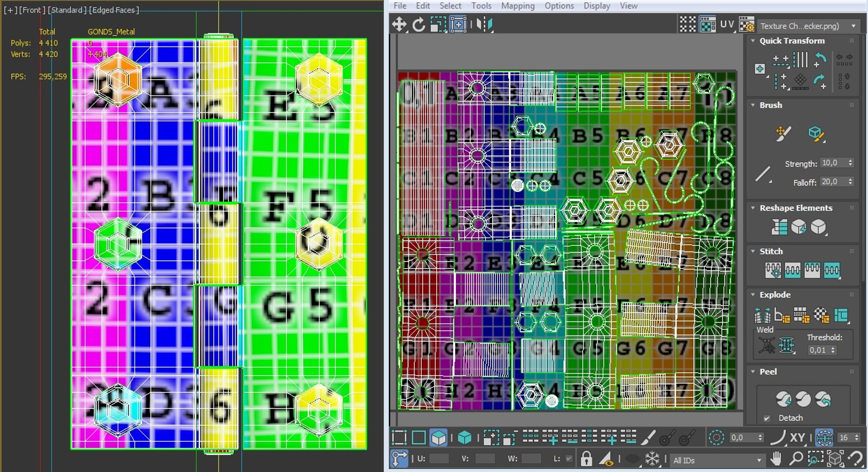Click the [Edged Faces] viewport label
868x472 pixels.
(x=113, y=10)
